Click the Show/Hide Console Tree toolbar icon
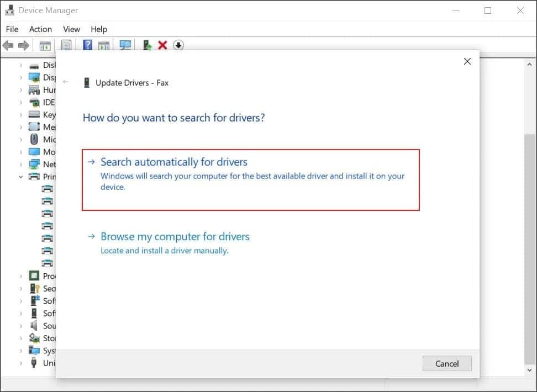This screenshot has height=392, width=537. tap(46, 45)
